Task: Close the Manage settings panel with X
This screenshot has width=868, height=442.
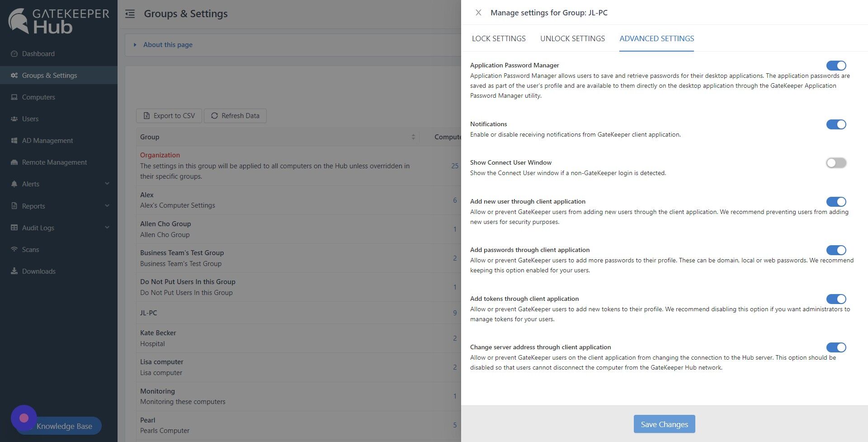Action: click(478, 13)
